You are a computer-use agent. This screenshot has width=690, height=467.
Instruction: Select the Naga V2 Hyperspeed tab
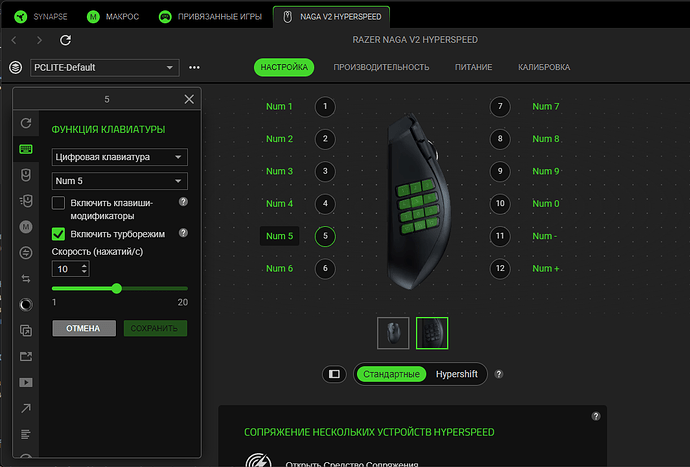pos(331,17)
